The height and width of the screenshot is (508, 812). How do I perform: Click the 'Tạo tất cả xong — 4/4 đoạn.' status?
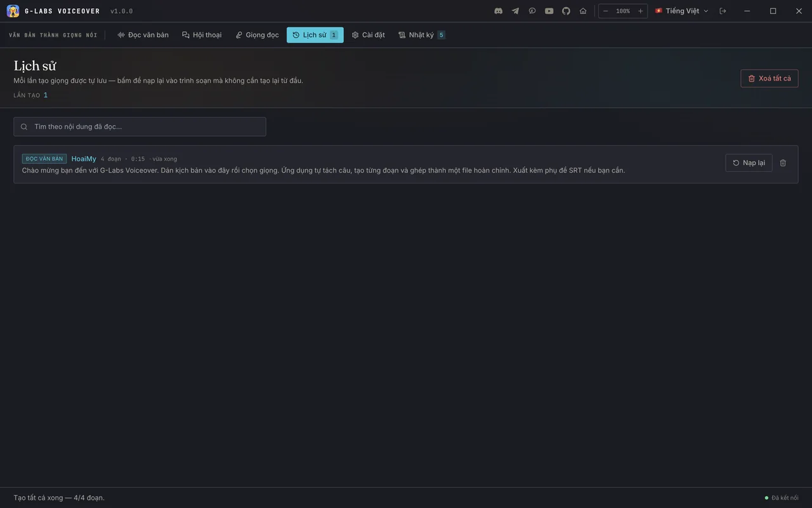coord(59,498)
